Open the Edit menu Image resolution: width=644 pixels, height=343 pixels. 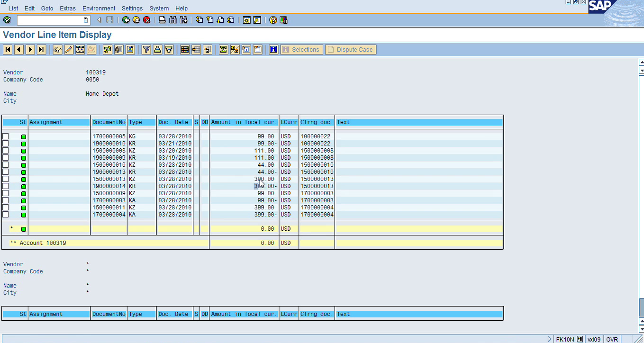tap(29, 9)
